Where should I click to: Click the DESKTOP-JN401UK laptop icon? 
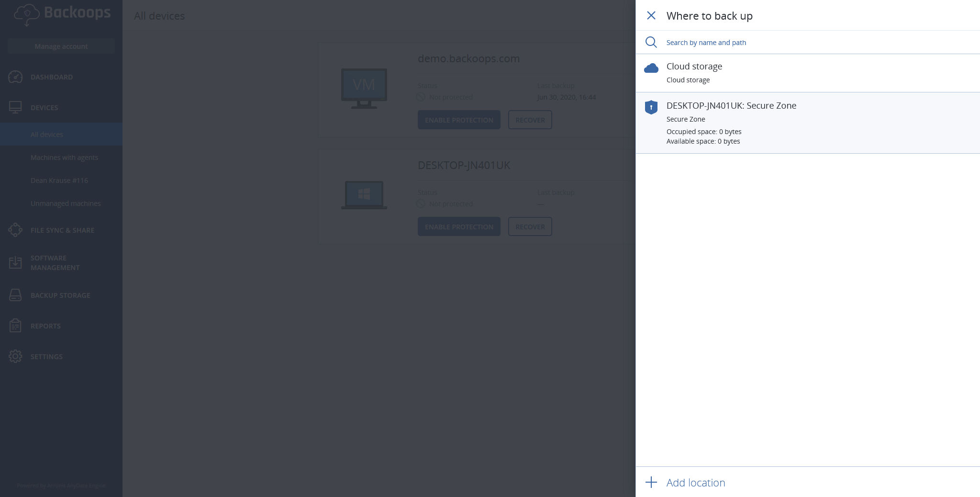pyautogui.click(x=364, y=195)
